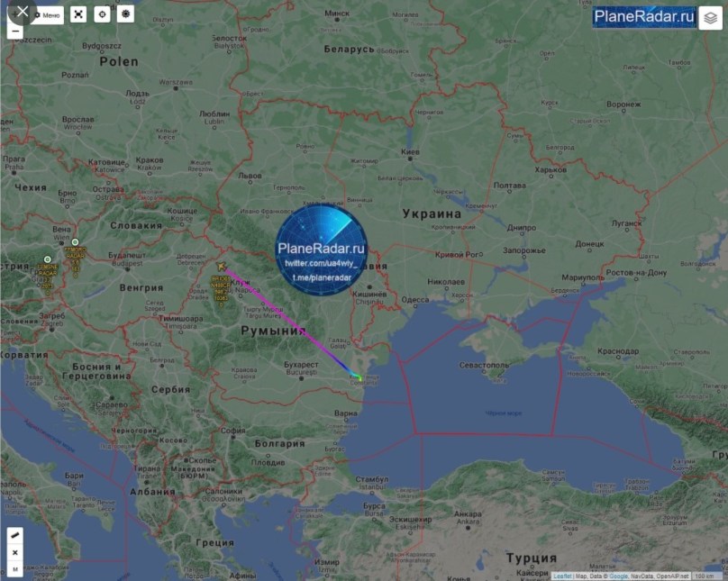The height and width of the screenshot is (581, 728).
Task: Click the white circle marker near Vienna
Action: coord(75,241)
